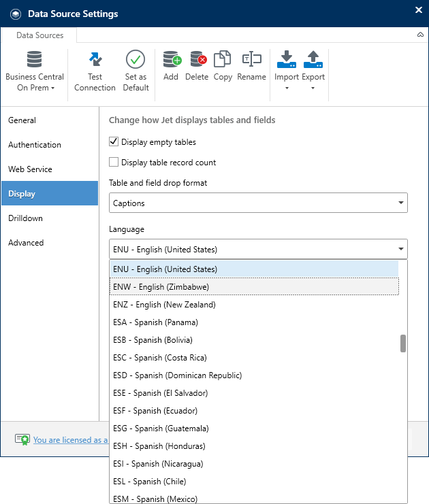Choose ESF - Spanish (Ecuador)
The width and height of the screenshot is (429, 504).
point(254,410)
